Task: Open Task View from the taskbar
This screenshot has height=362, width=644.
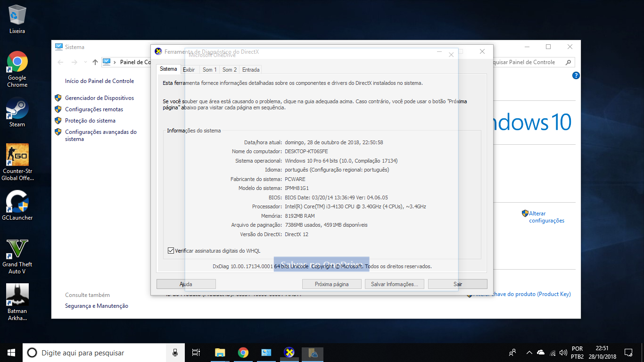Action: 196,353
